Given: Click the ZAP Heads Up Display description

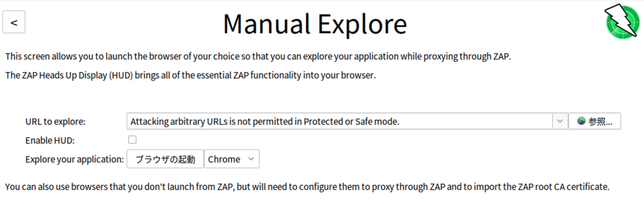Looking at the screenshot, I should coord(191,75).
